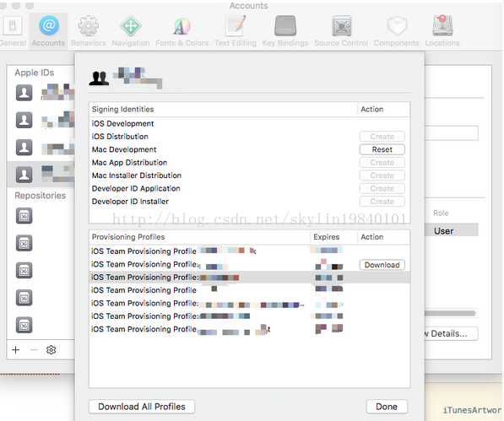Open Components preferences
504x421 pixels.
point(396,31)
